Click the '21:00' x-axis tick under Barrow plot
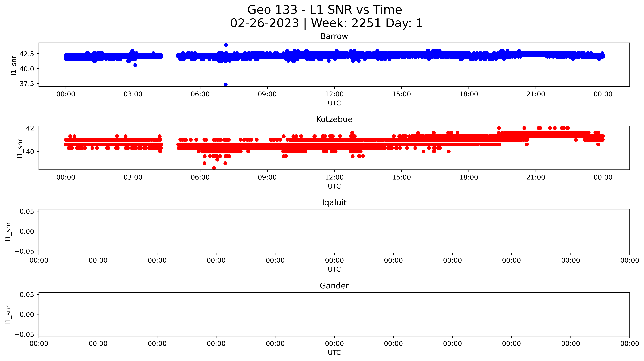Viewport: 644px width, 361px height. tap(536, 94)
